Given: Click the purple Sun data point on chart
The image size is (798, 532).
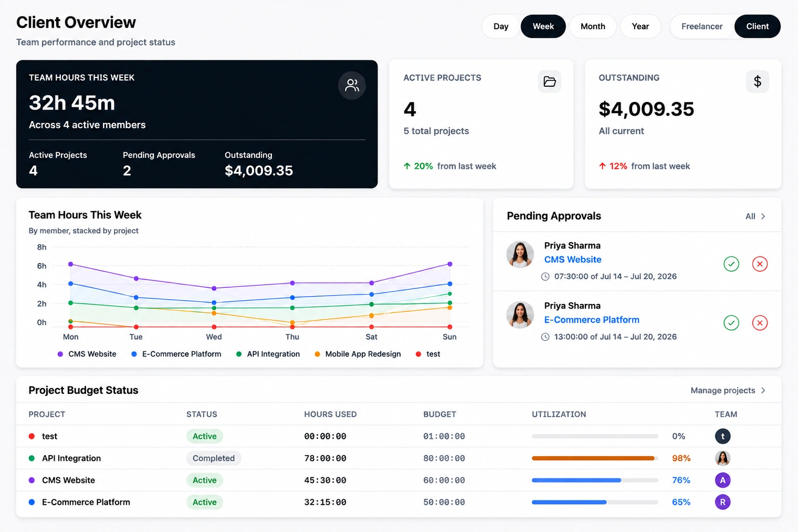Looking at the screenshot, I should click(450, 264).
